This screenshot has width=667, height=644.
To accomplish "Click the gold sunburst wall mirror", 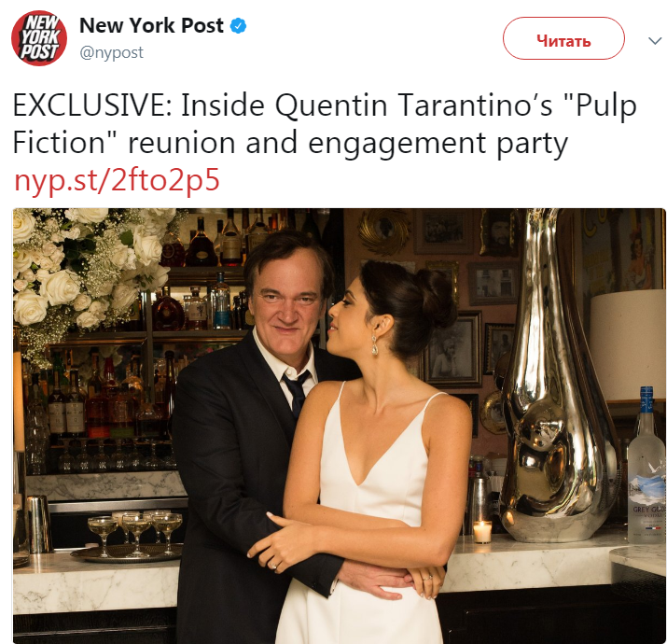I will tap(384, 232).
